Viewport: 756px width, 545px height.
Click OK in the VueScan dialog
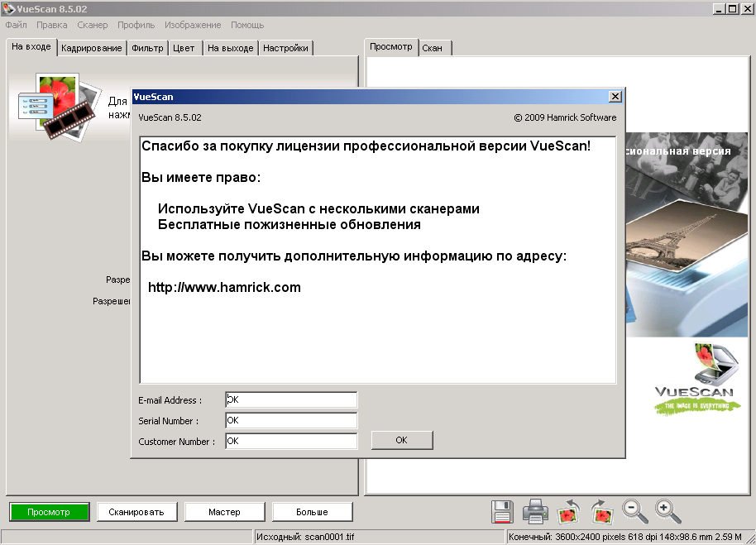click(x=402, y=440)
